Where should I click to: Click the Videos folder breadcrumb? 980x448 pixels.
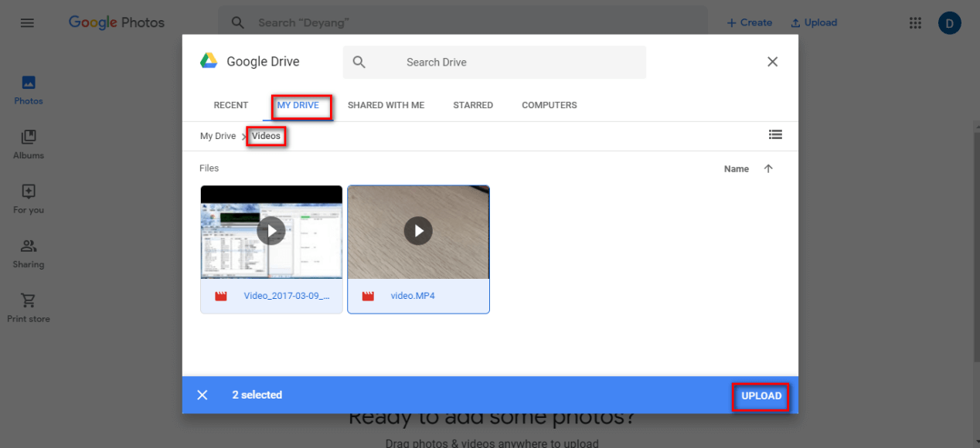(x=266, y=136)
